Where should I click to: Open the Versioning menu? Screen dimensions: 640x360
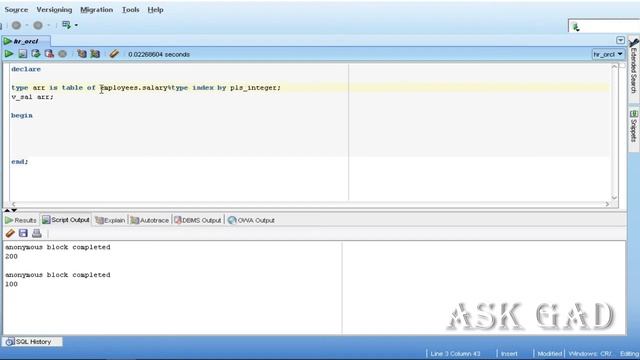(x=54, y=9)
